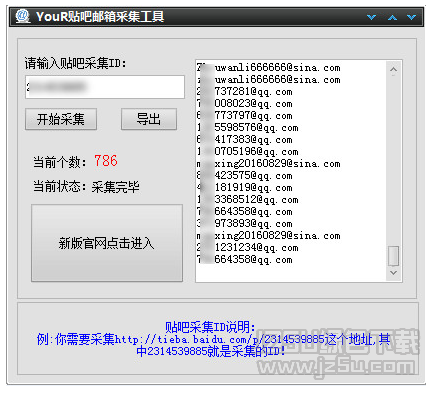
Task: Select the 1231234@qq.com row
Action: point(247,248)
